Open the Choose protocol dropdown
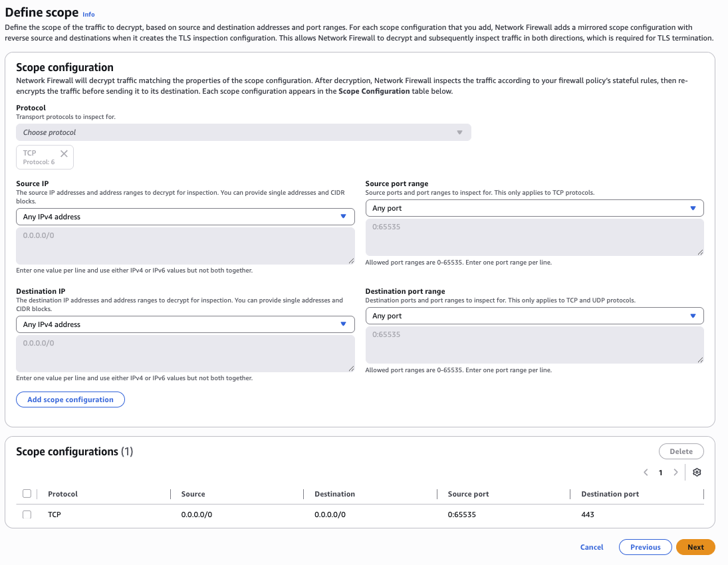The image size is (728, 565). click(243, 132)
